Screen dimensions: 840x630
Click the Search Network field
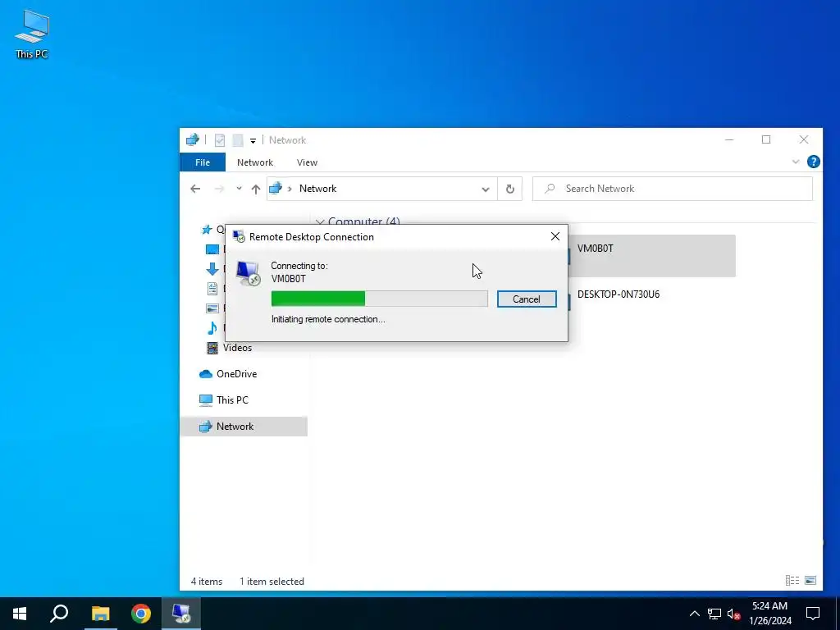coord(673,189)
